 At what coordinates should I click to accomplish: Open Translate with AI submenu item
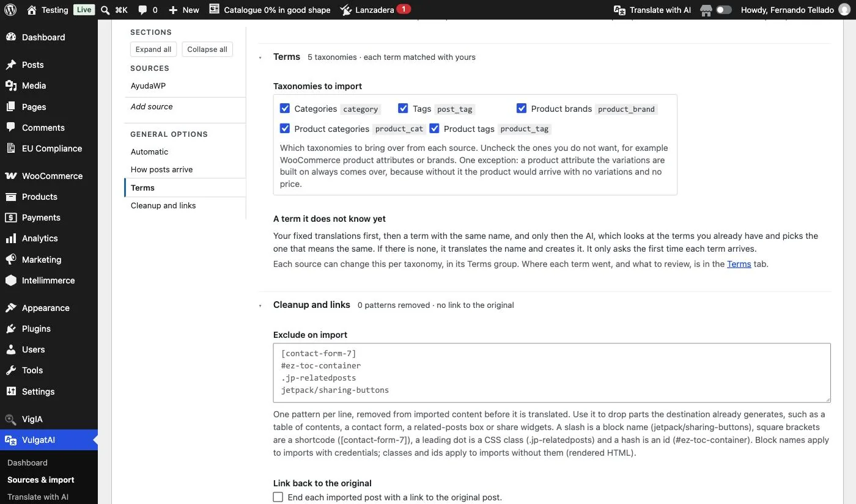click(38, 497)
